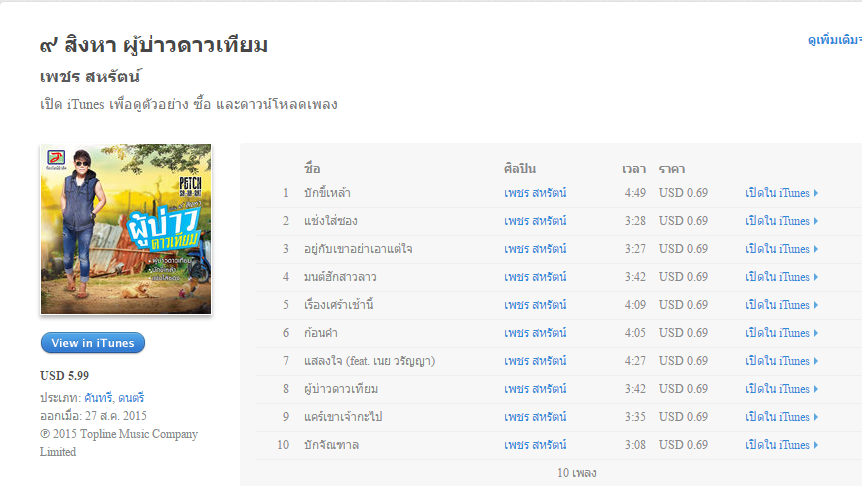Open track 2 แช่งใส่ซอง in iTunes

click(x=781, y=221)
